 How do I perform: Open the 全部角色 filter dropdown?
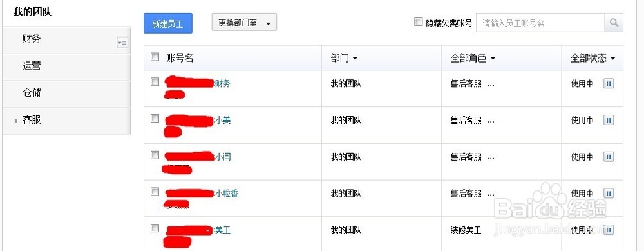point(473,59)
